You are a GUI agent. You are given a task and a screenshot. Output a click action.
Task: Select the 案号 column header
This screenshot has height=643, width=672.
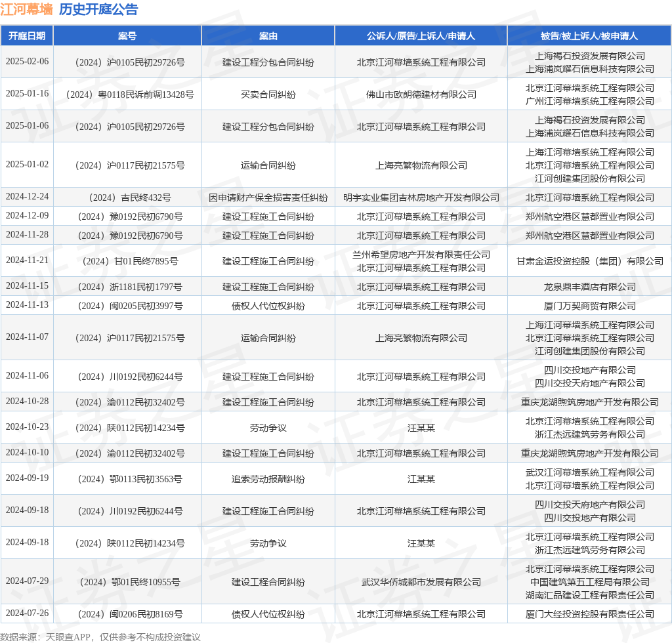(127, 36)
